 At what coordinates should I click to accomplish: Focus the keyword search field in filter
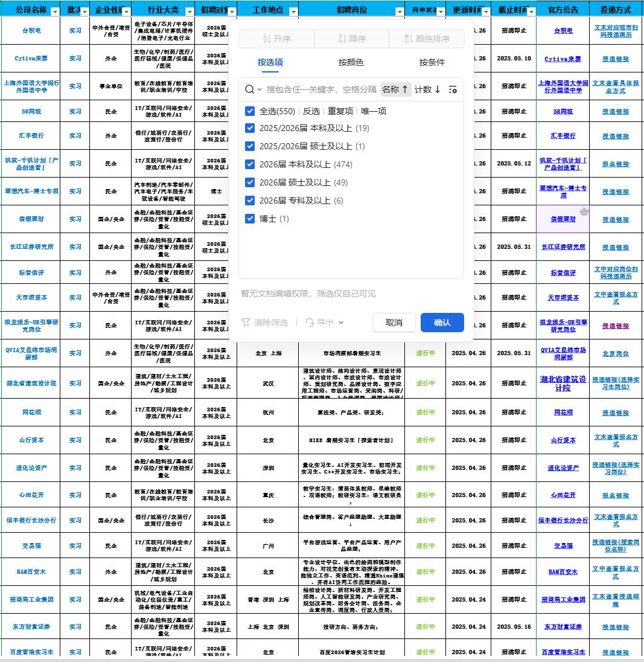pyautogui.click(x=321, y=89)
